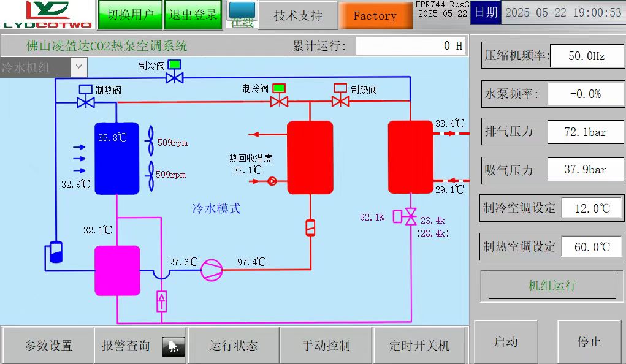
Task: Click the magenta check valve symbol
Action: pyautogui.click(x=161, y=301)
